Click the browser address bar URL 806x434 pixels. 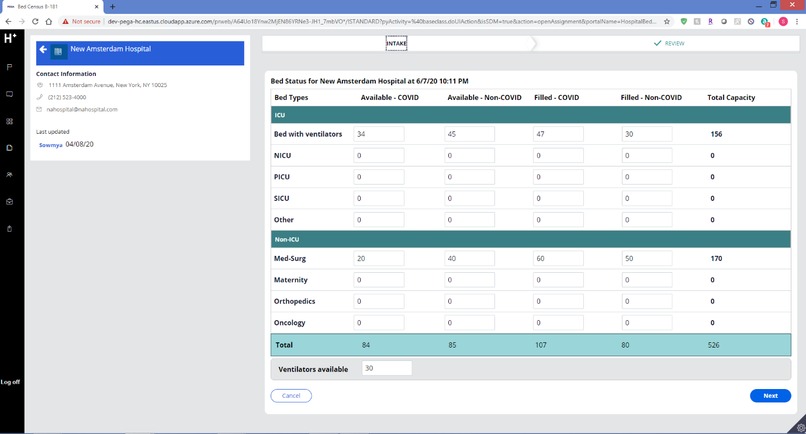381,22
